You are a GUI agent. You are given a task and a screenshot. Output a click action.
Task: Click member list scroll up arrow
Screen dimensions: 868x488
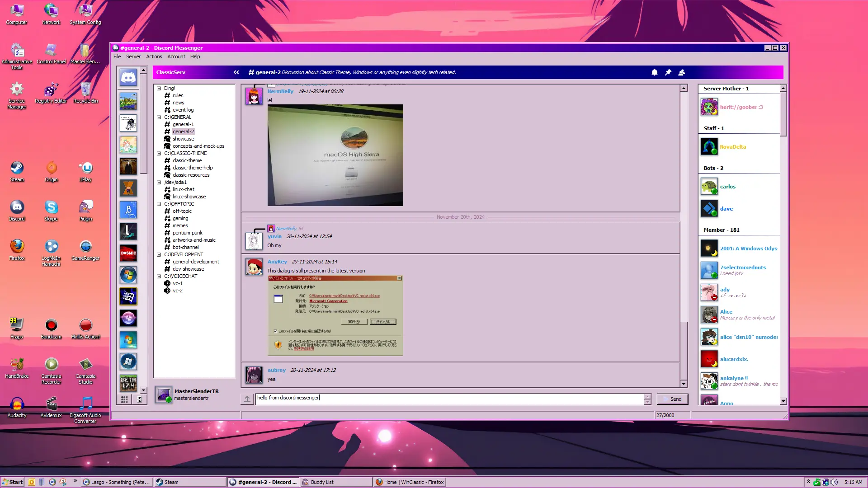coord(783,88)
